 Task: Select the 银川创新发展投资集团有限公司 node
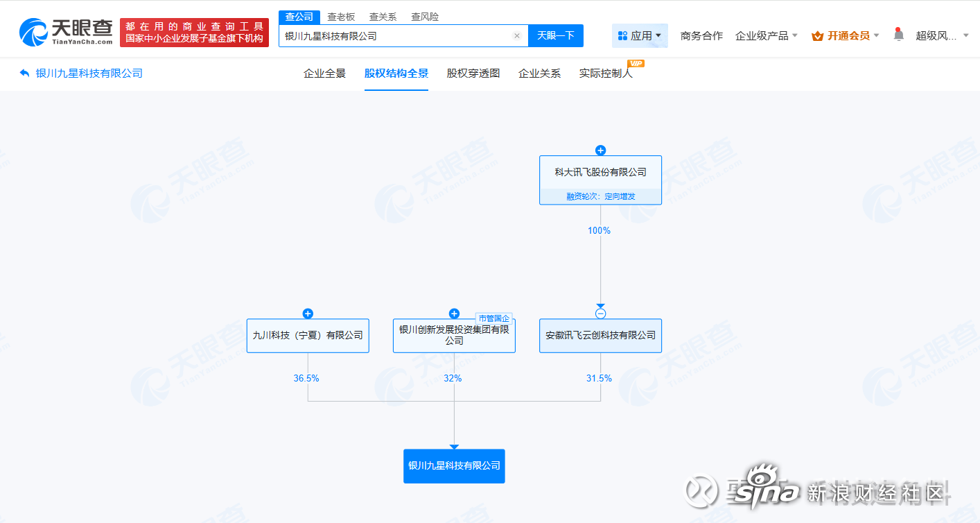pos(454,336)
